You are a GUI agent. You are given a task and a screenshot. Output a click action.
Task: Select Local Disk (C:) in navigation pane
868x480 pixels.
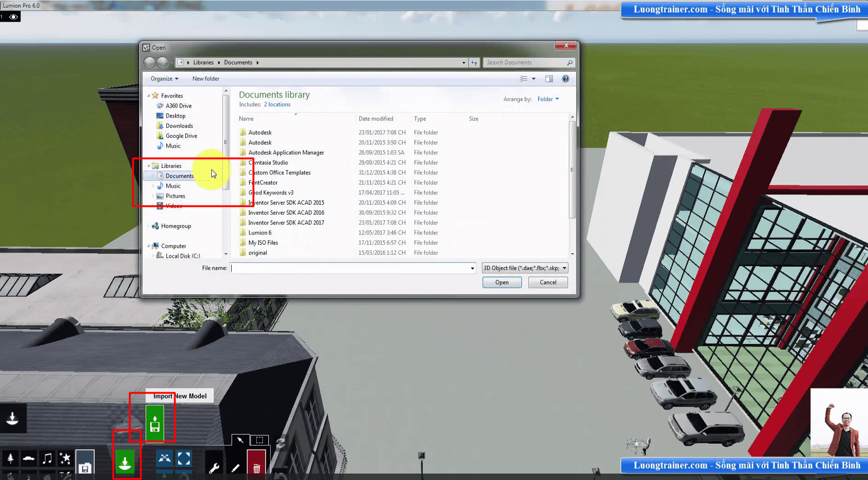click(182, 256)
